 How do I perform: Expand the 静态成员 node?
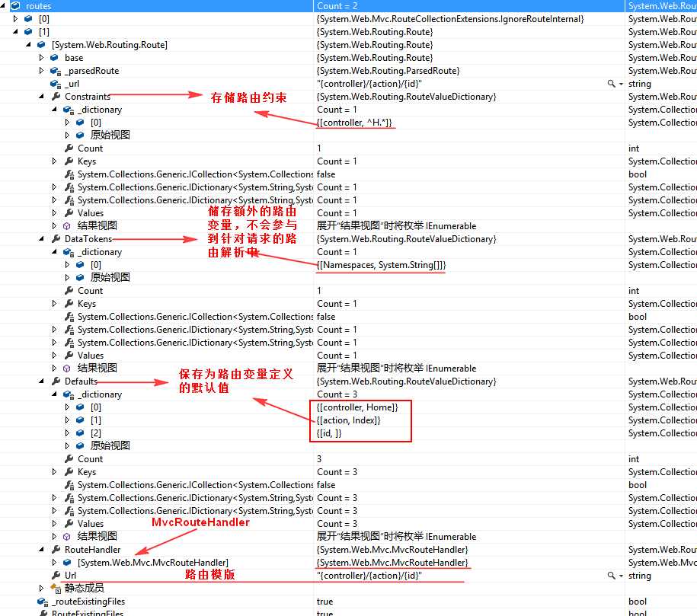(x=41, y=588)
